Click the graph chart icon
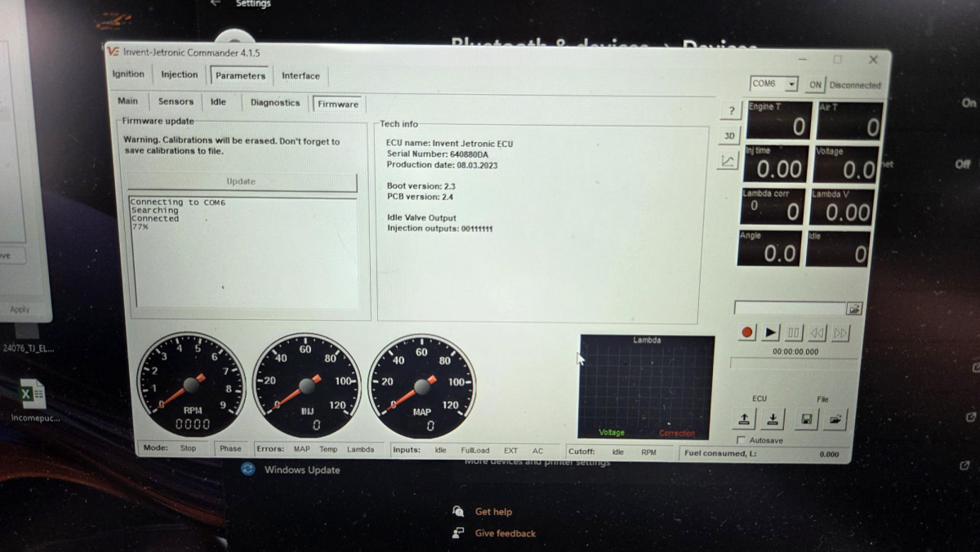Screen dimensions: 980x552 pyautogui.click(x=728, y=161)
